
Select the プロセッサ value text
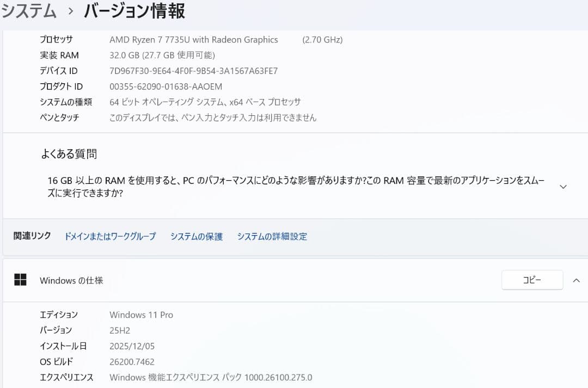point(193,39)
